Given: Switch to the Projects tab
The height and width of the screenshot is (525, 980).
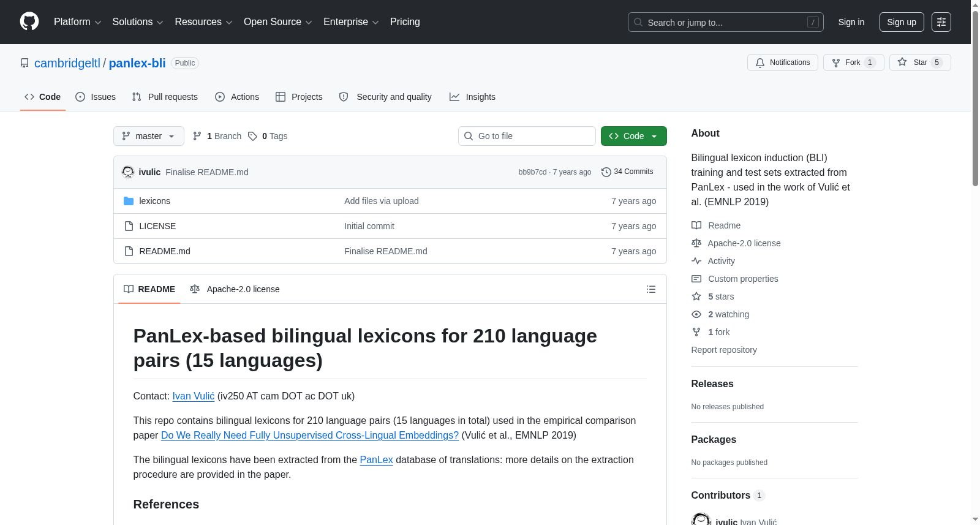Looking at the screenshot, I should pos(299,97).
